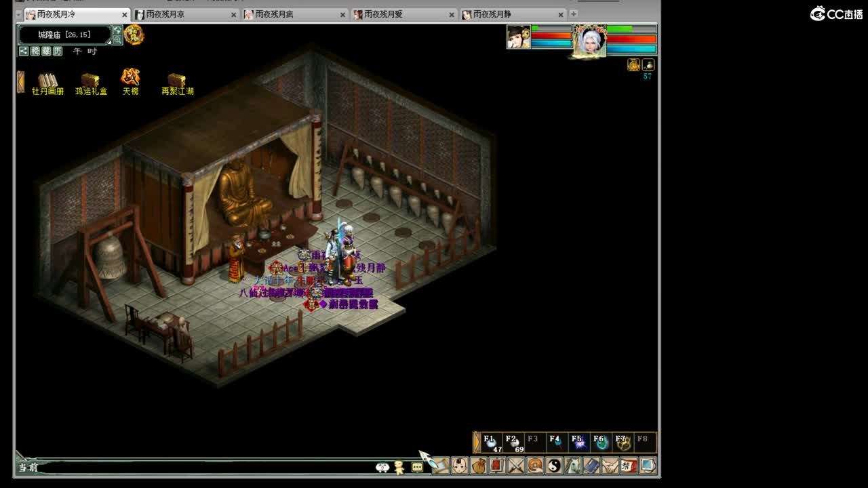Open the computer monitor system icon
Image resolution: width=868 pixels, height=488 pixels.
[648, 466]
